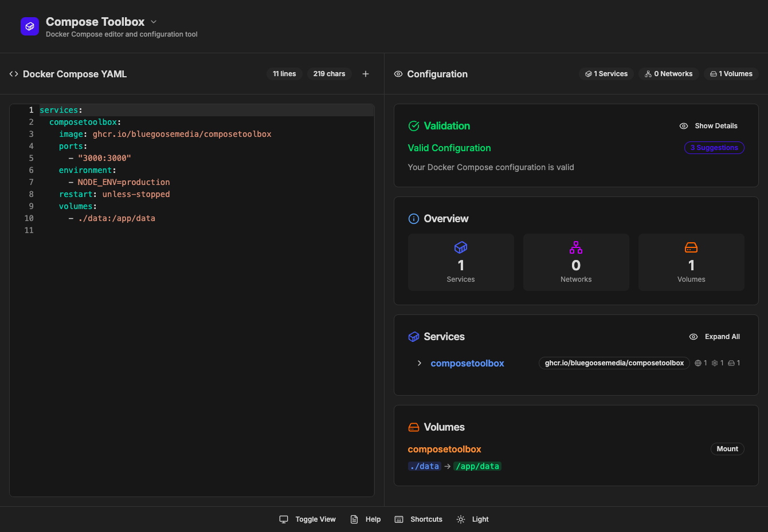Click the ghcr.io/bluegoosemedia/composetoolbox image badge
Viewport: 768px width, 532px height.
614,363
